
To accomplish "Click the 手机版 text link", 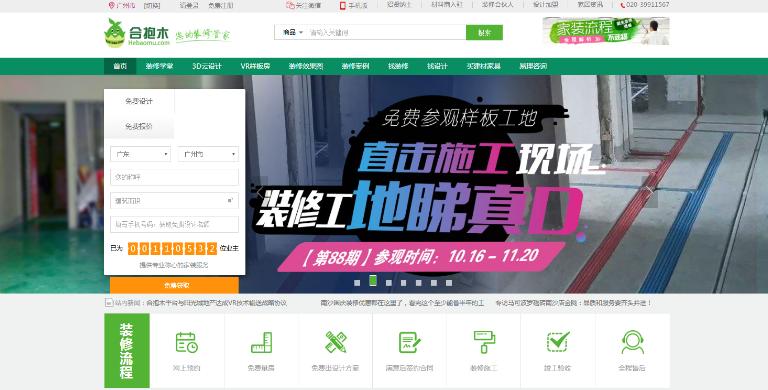I will 358,5.
